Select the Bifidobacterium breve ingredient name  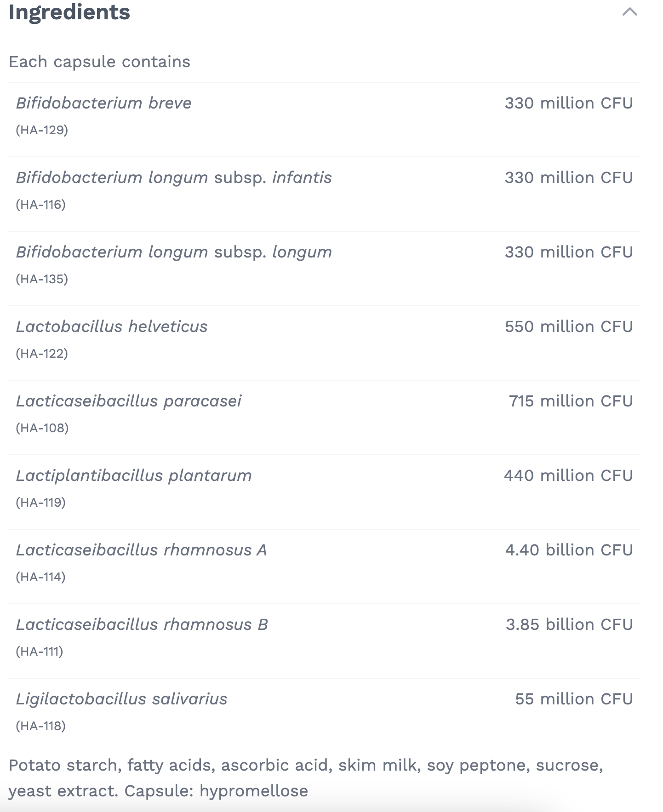(104, 103)
